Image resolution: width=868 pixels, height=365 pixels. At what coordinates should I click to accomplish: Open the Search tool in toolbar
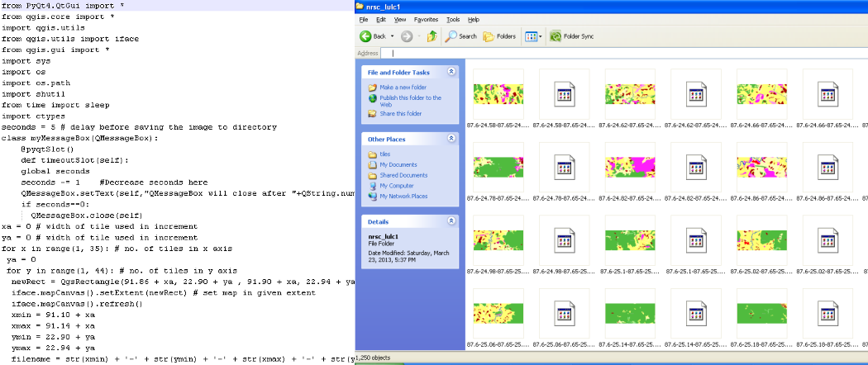click(x=460, y=36)
